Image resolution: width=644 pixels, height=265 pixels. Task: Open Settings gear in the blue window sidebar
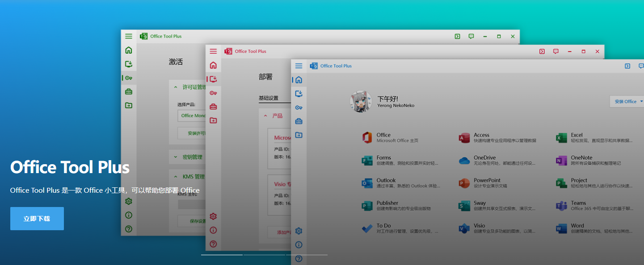click(299, 231)
